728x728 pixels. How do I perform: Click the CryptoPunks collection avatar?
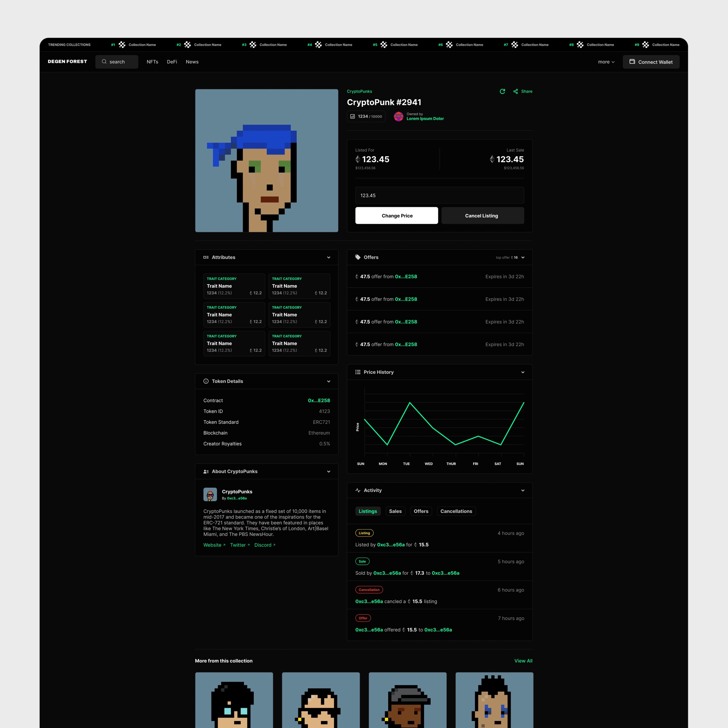210,494
